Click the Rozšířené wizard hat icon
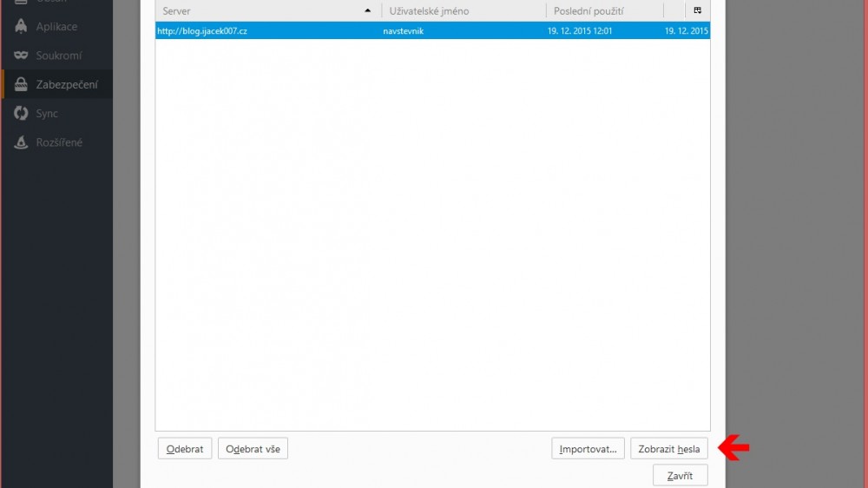868x488 pixels. (x=22, y=142)
